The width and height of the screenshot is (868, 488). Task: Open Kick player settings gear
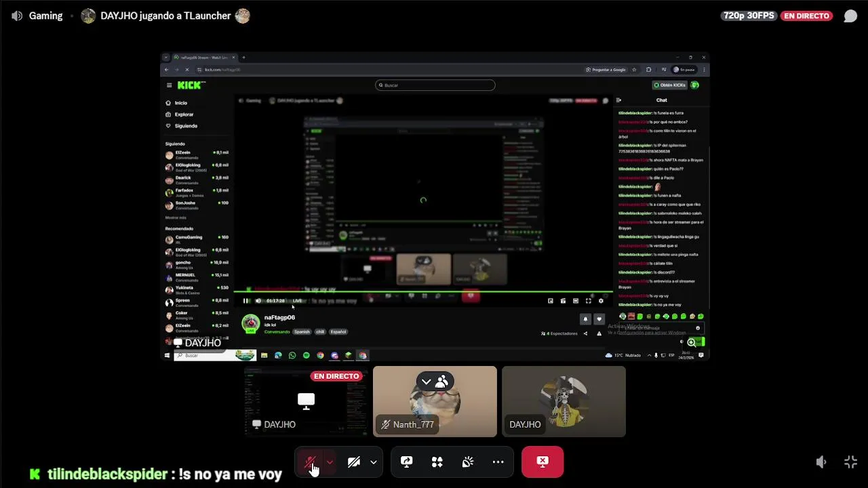601,301
